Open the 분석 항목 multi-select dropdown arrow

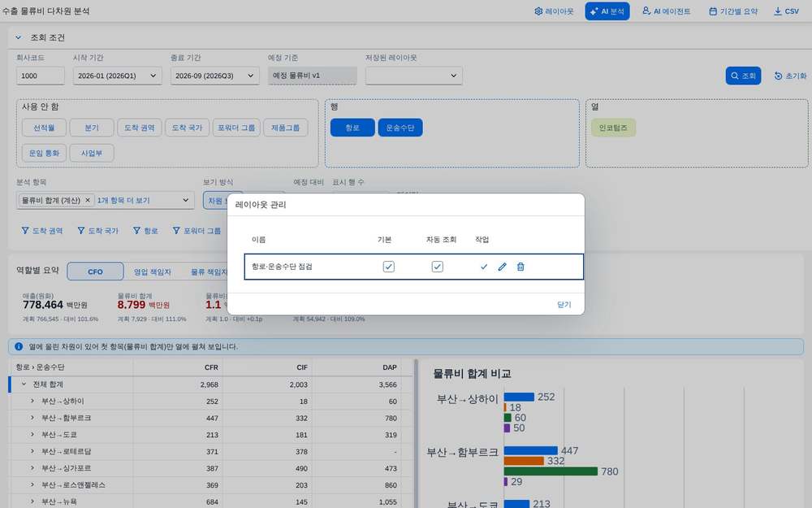[x=185, y=200]
